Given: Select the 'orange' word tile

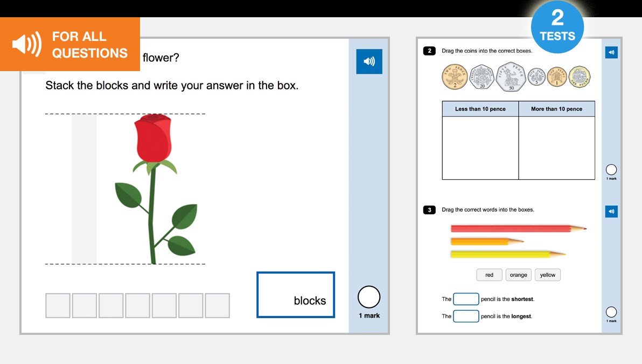Looking at the screenshot, I should tap(518, 275).
